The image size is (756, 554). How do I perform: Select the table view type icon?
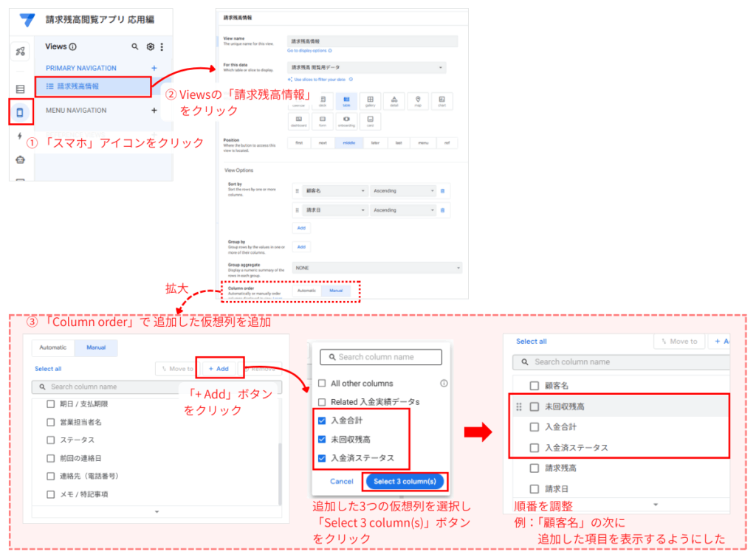(346, 101)
